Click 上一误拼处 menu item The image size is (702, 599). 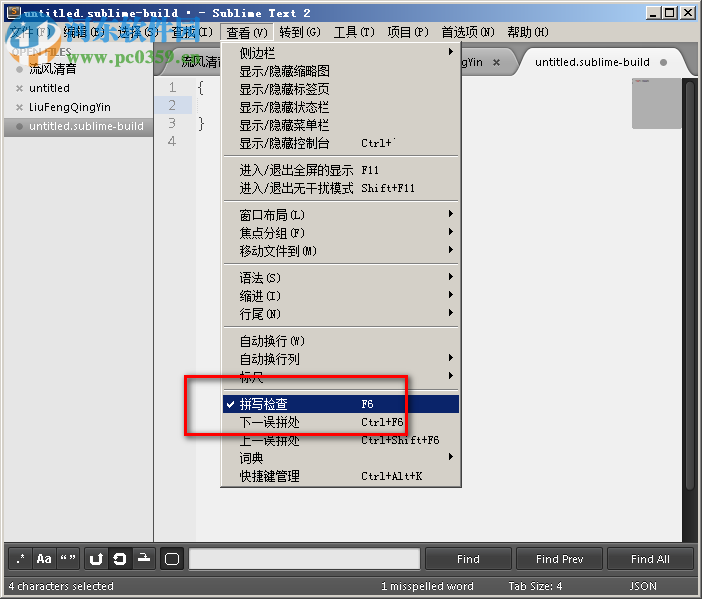coord(341,440)
